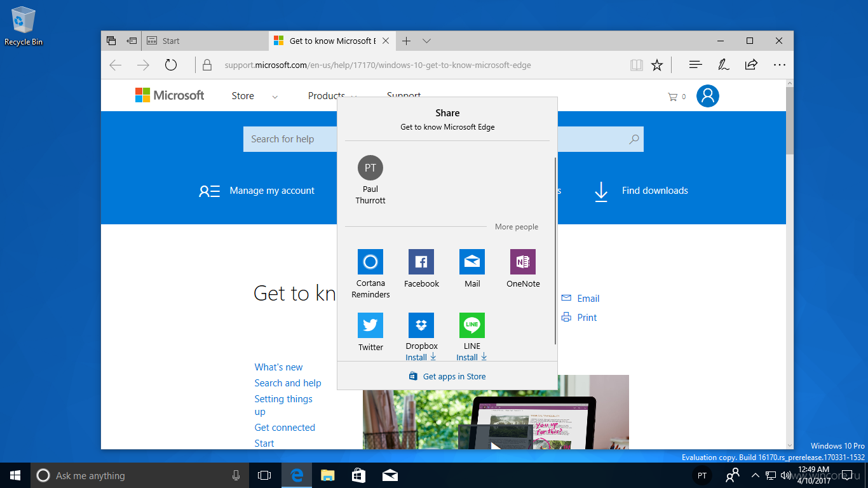This screenshot has height=488, width=868.
Task: Open Mail from the taskbar
Action: coord(390,475)
